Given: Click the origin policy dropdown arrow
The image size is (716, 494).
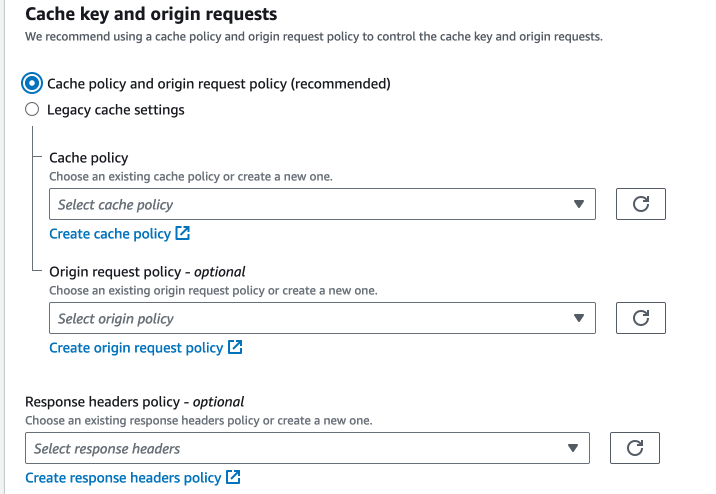Looking at the screenshot, I should (x=578, y=318).
